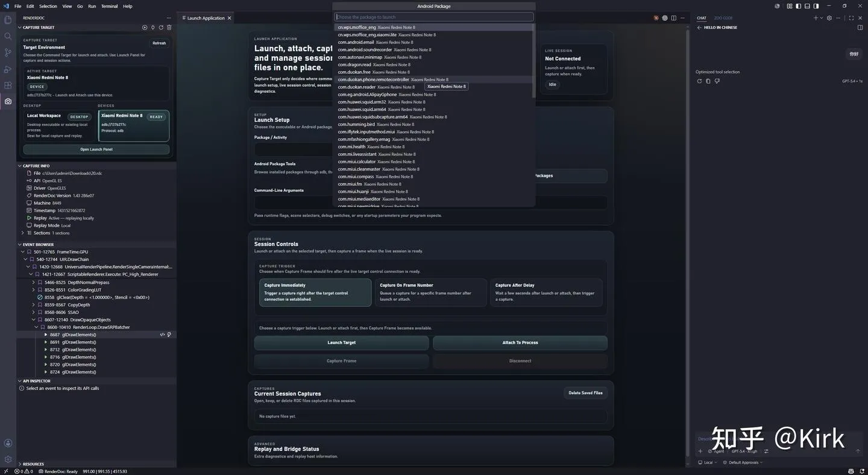Click RenderDoc: Ready in status bar

point(58,471)
